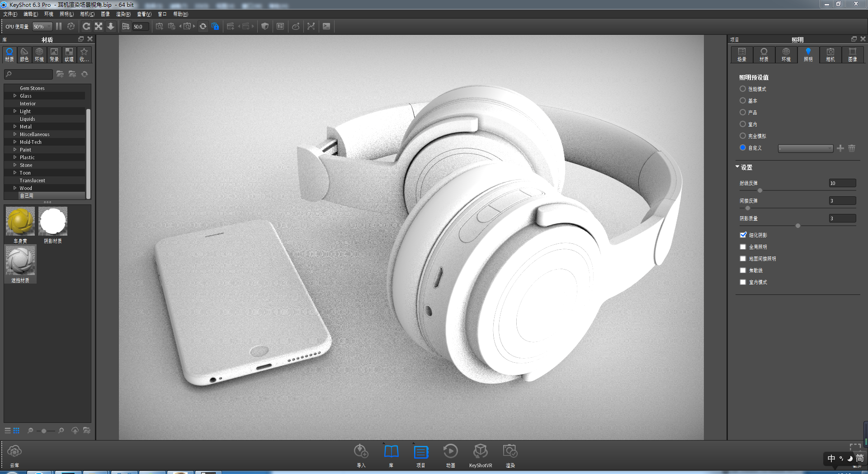The width and height of the screenshot is (868, 474).
Task: Open the 导入 icon in the bottom toolbar
Action: [x=360, y=452]
